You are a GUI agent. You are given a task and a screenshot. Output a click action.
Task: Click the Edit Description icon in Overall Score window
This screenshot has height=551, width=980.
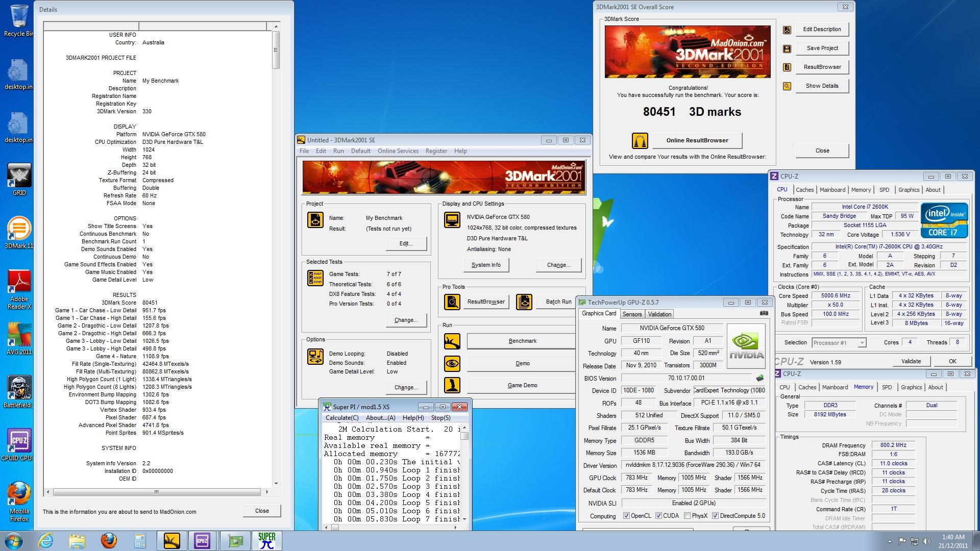[787, 30]
